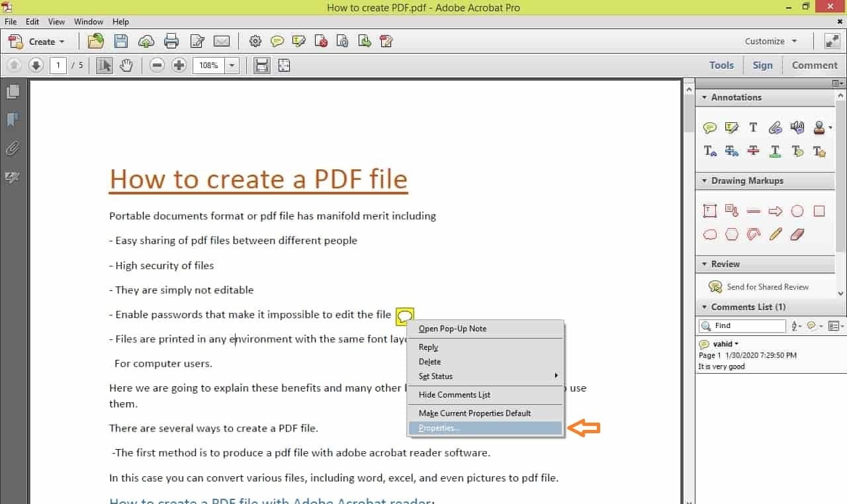Open the Edit menu
Viewport: 847px width, 504px height.
tap(32, 21)
